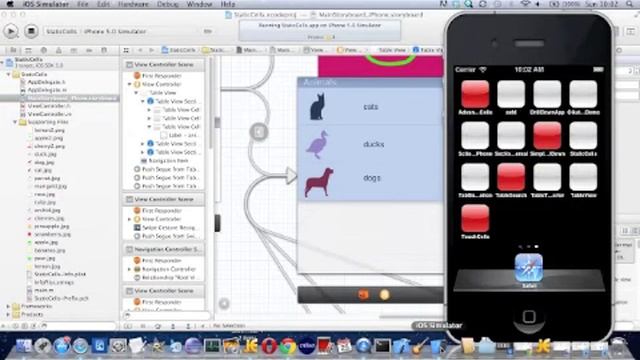This screenshot has width=640, height=360.
Task: Show the Search navigator tab
Action: pyautogui.click(x=44, y=50)
